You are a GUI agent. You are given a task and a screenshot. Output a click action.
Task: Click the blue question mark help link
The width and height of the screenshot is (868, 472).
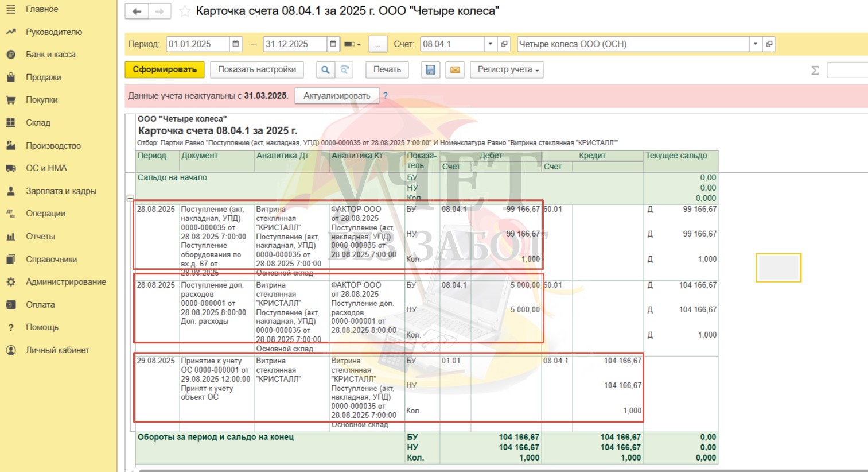[386, 96]
